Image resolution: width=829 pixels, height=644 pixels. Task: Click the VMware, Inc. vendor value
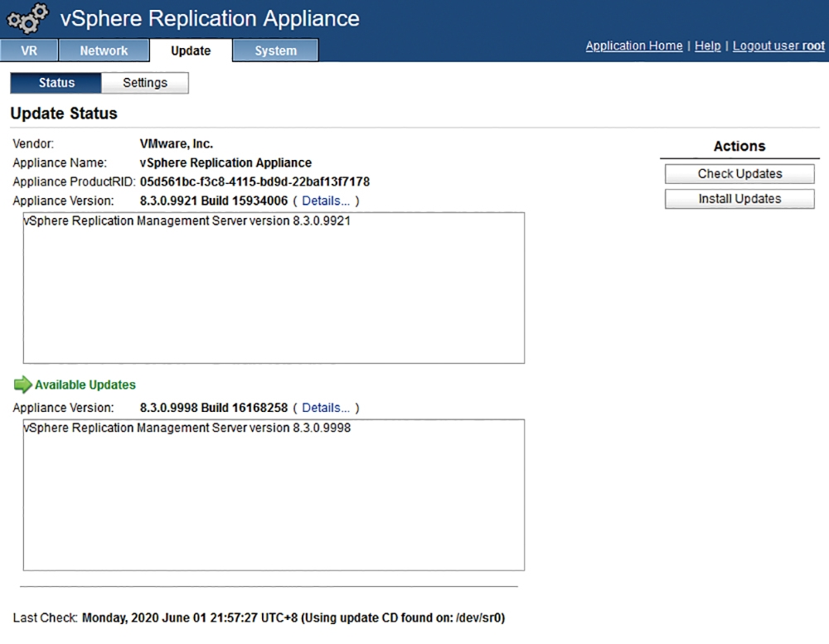point(176,144)
